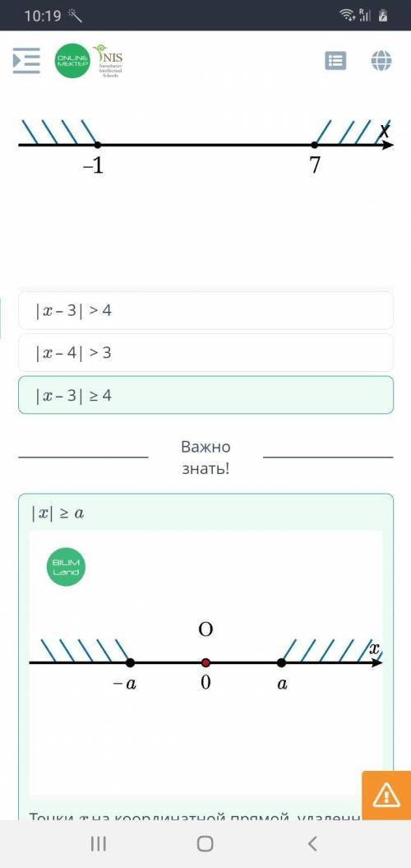
Task: Tap the Online Mektep logo
Action: [72, 60]
